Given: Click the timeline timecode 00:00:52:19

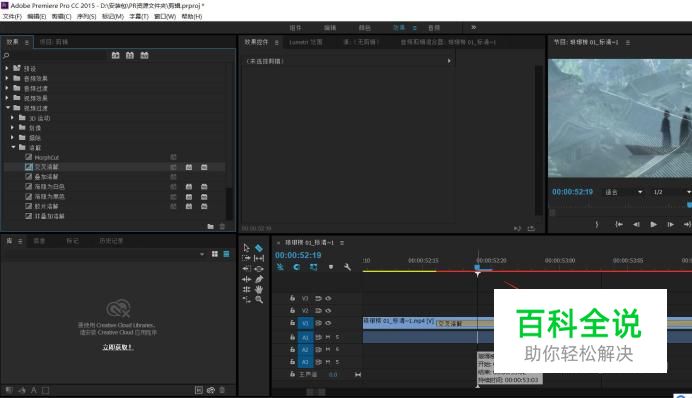Looking at the screenshot, I should pos(298,255).
